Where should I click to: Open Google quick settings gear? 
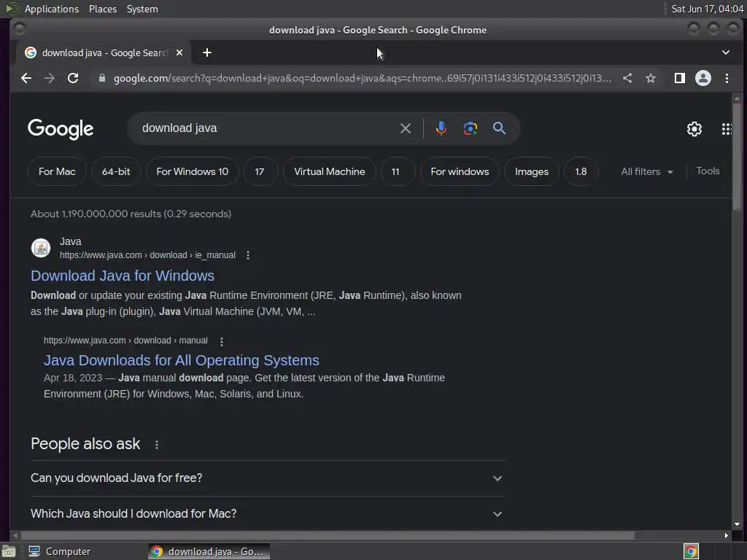tap(694, 129)
